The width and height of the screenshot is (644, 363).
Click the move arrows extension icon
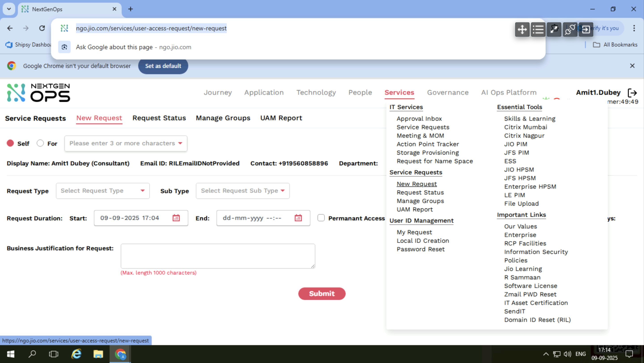[522, 30]
